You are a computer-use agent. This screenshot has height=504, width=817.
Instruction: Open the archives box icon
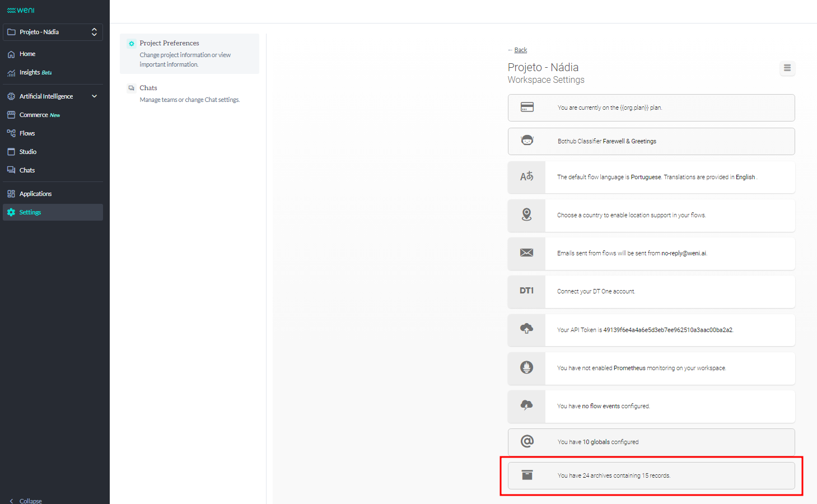tap(527, 475)
